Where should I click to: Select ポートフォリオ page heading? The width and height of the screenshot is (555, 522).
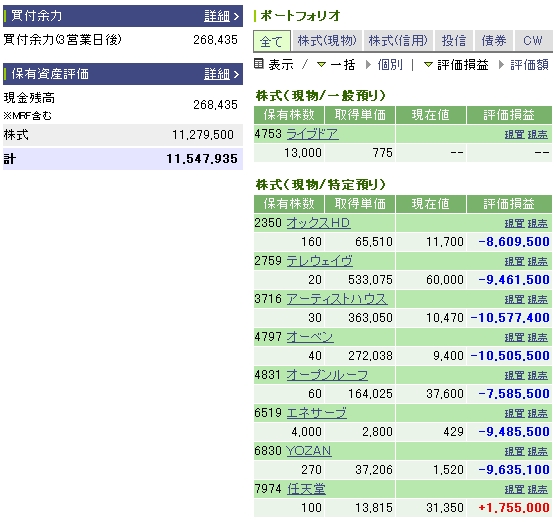coord(301,16)
